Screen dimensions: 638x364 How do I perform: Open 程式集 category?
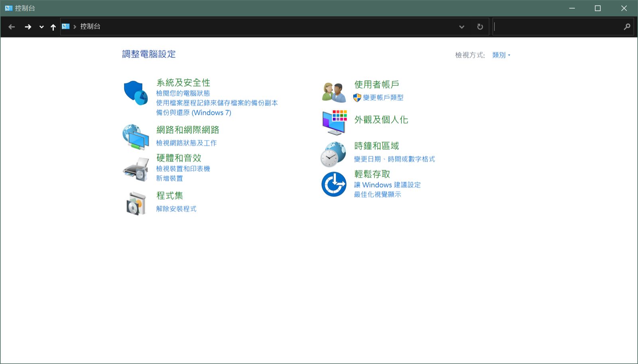(170, 195)
